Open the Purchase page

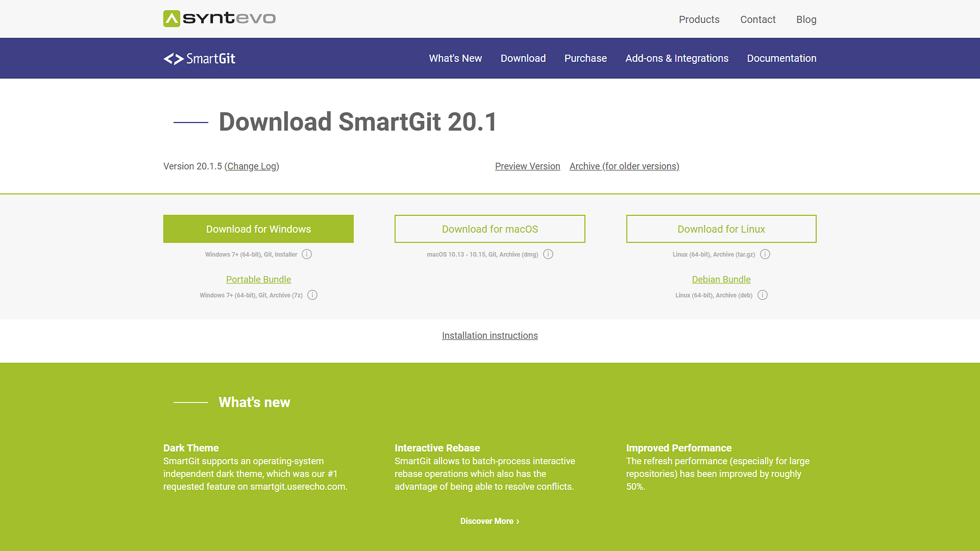pos(585,59)
